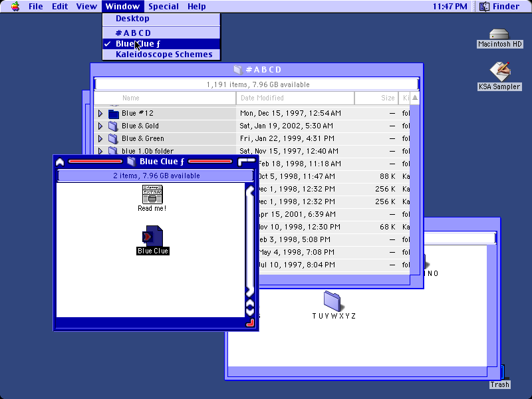Click the # A B C D title folder icon
The width and height of the screenshot is (532, 399).
pos(238,70)
